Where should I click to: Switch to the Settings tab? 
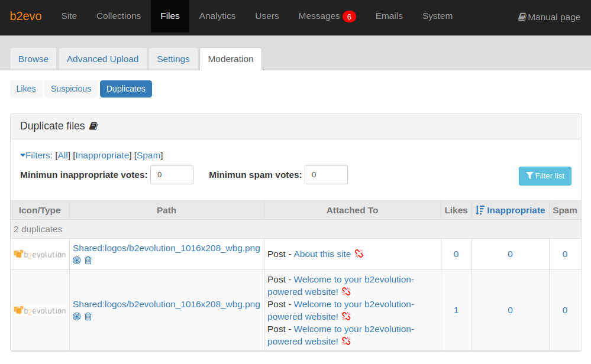tap(173, 59)
